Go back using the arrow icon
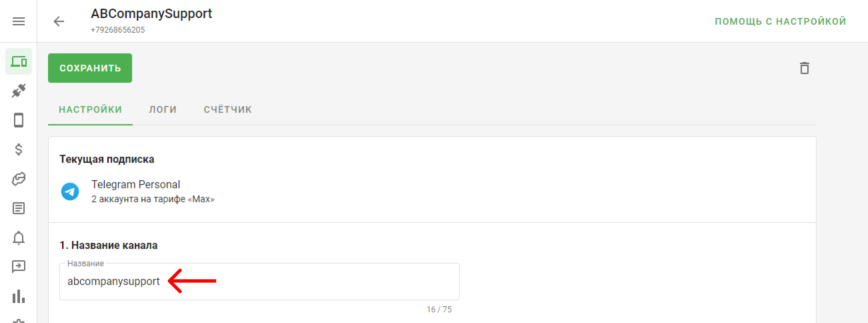Screen dimensions: 868x323 click(59, 22)
